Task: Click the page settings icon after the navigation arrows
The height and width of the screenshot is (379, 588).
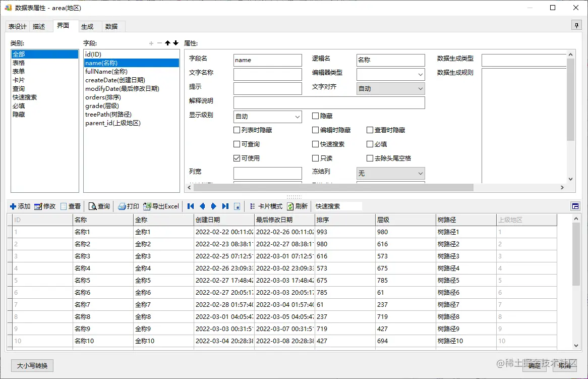Action: tap(237, 206)
